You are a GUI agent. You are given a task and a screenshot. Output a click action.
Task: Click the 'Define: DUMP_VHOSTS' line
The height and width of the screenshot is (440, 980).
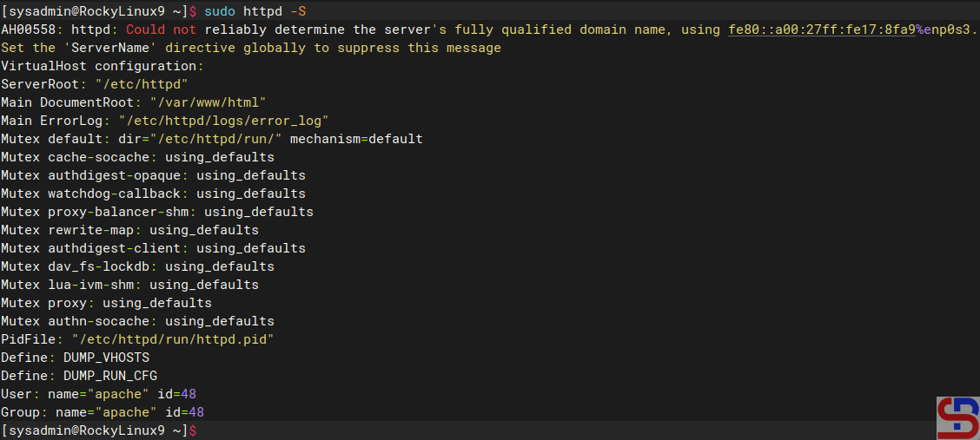point(75,358)
